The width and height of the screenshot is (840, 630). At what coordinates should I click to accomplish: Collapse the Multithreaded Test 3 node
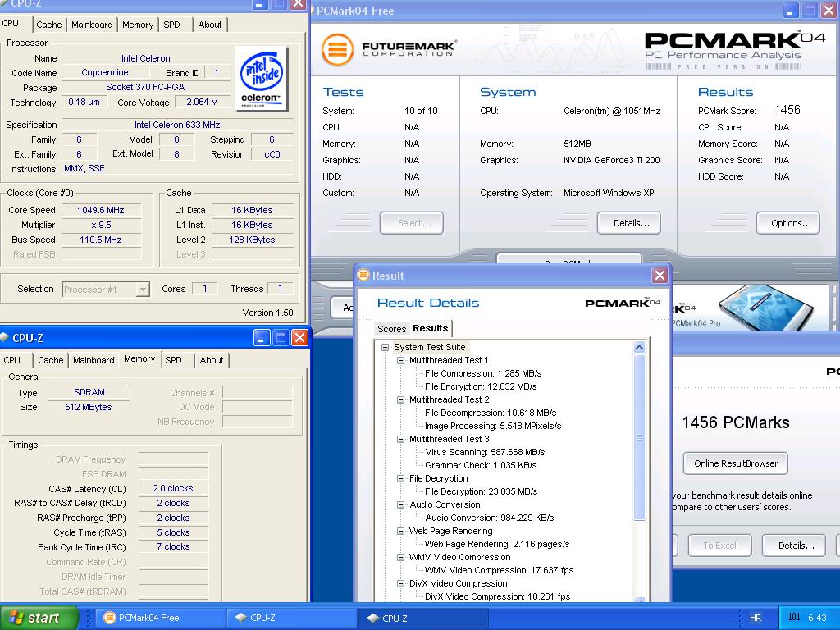coord(400,440)
